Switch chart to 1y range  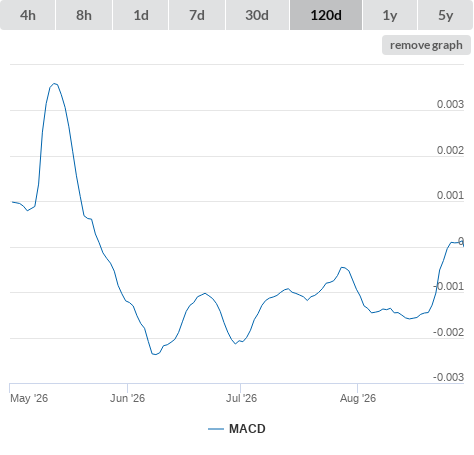pos(390,15)
